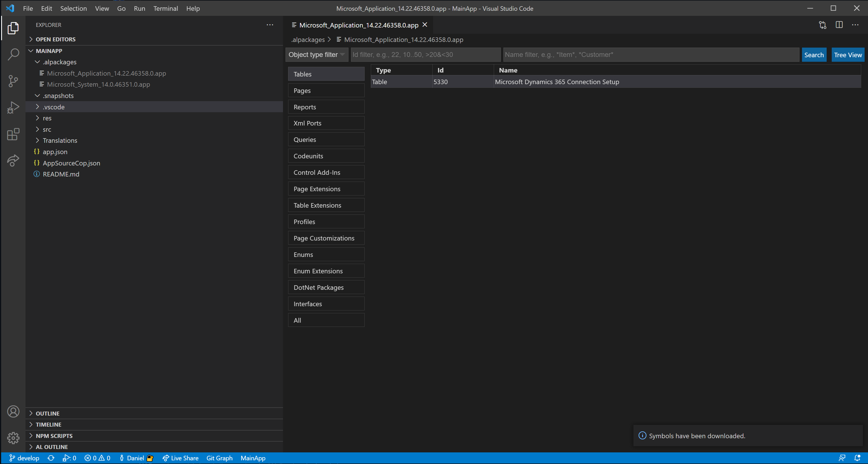Switch to Tree View
The width and height of the screenshot is (868, 464).
(847, 55)
